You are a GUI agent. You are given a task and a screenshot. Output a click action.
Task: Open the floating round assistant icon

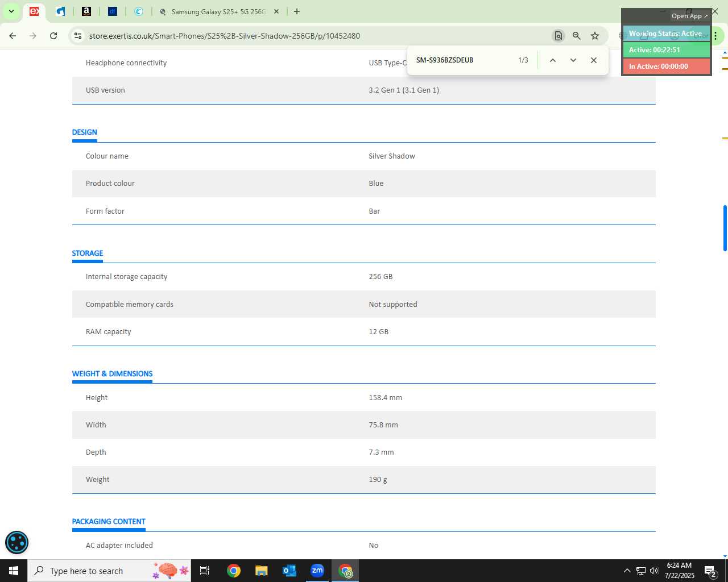pos(16,542)
